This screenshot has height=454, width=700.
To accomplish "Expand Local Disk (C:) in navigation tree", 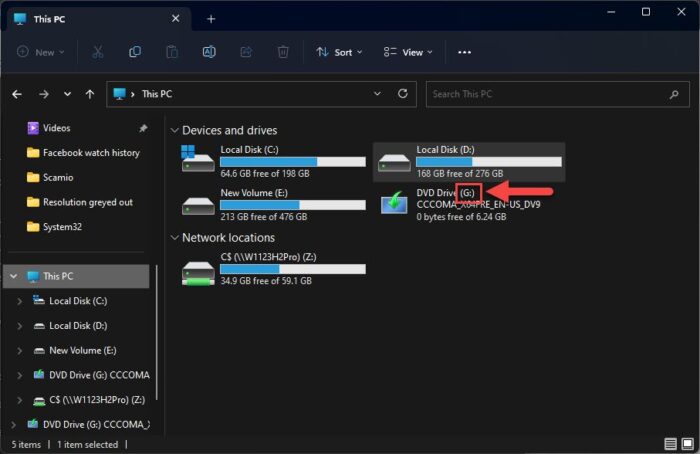I will point(20,300).
